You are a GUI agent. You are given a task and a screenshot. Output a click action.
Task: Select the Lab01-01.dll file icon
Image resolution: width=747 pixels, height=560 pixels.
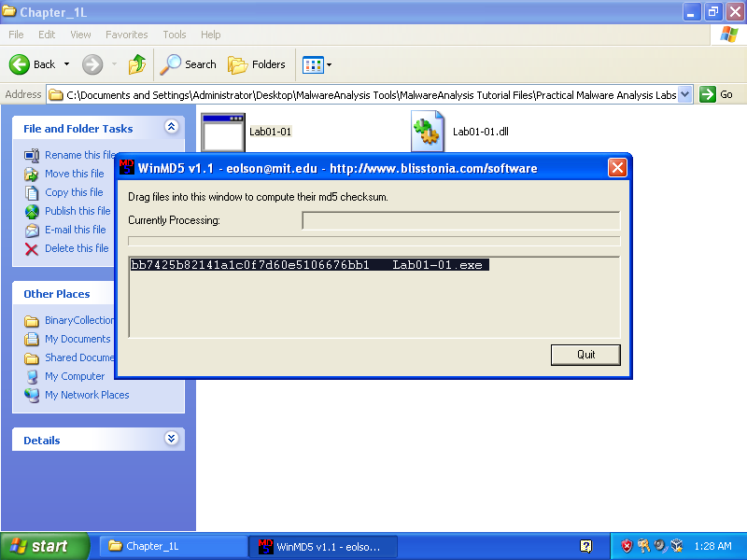[427, 131]
